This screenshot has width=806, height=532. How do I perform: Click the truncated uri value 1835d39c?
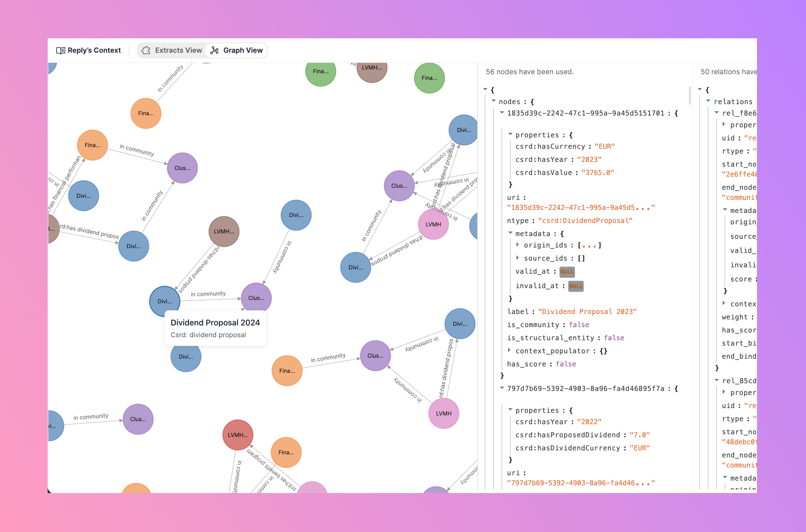tap(581, 208)
